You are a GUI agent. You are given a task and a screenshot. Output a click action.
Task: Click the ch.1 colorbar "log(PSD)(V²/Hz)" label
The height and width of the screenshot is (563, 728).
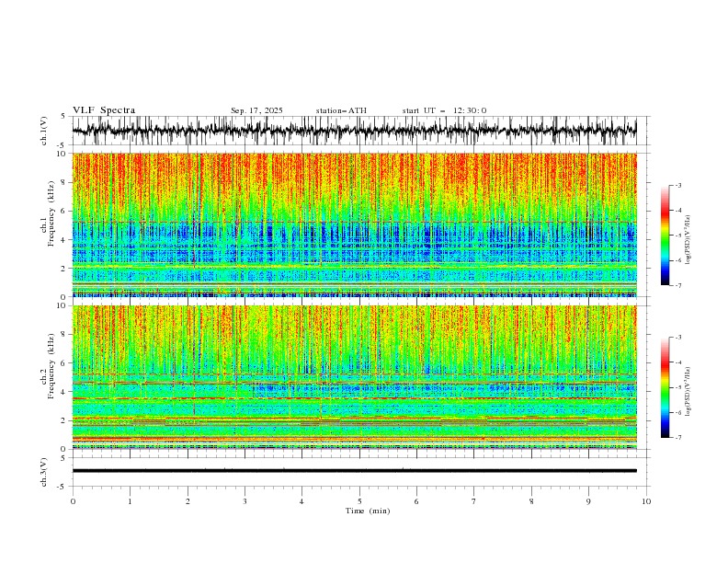pyautogui.click(x=688, y=240)
